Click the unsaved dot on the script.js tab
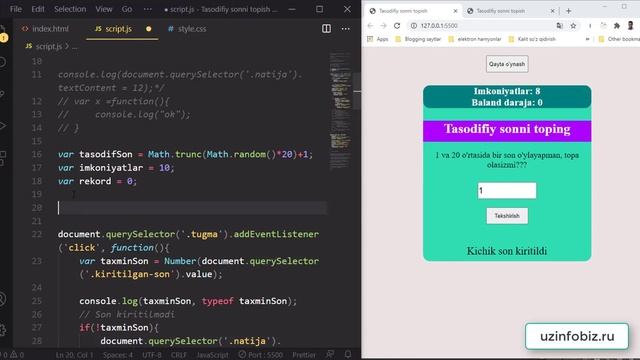640x360 pixels. (149, 29)
